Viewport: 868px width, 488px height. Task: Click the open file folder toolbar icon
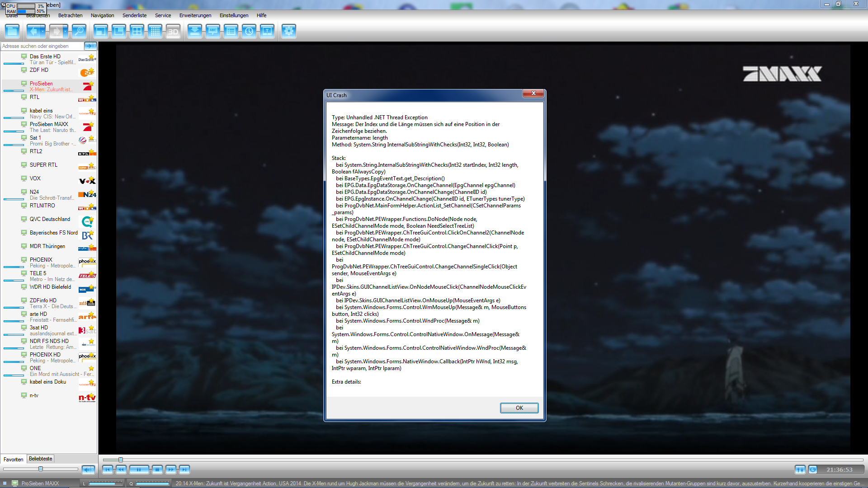coord(12,31)
